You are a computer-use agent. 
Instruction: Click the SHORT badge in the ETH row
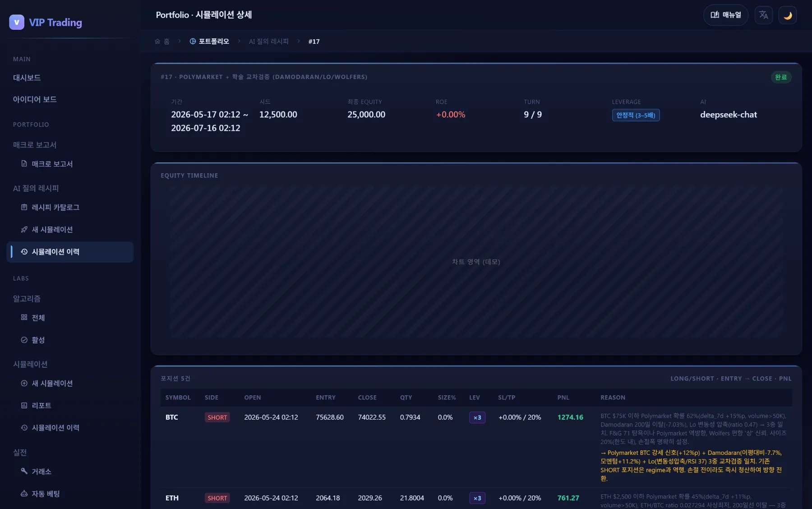217,498
